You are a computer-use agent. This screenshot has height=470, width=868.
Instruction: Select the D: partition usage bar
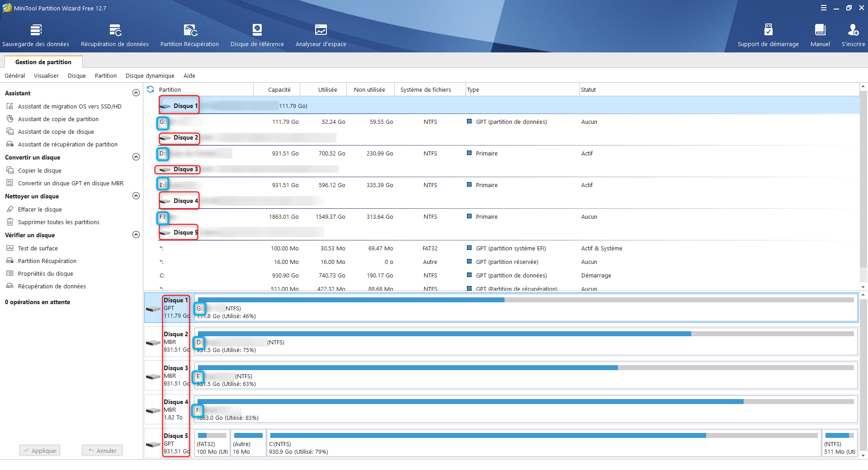[x=526, y=334]
